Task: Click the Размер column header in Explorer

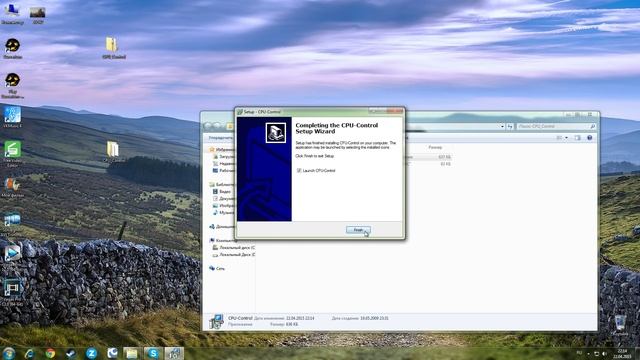Action: coord(435,147)
